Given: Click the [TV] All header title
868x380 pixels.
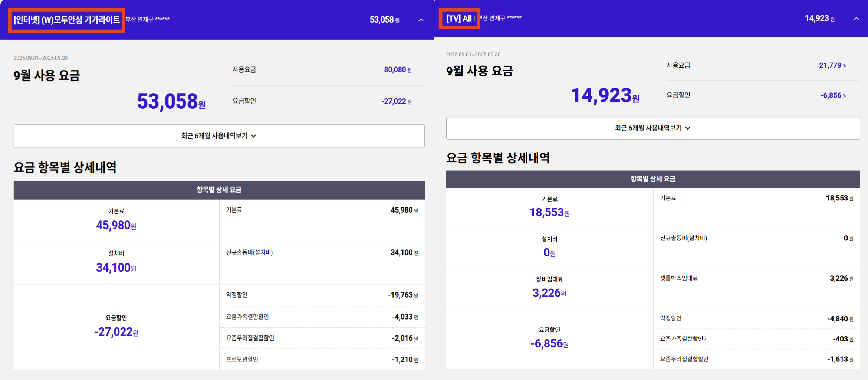Looking at the screenshot, I should pyautogui.click(x=459, y=19).
